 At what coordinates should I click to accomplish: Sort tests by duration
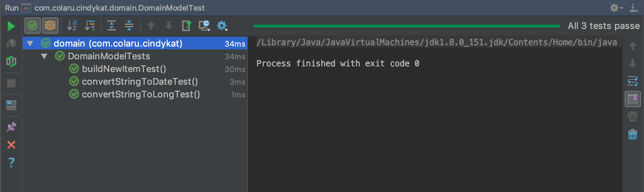click(90, 25)
